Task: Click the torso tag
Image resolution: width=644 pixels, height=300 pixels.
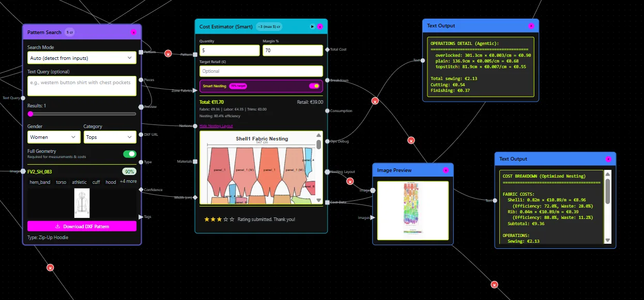Action: click(61, 182)
